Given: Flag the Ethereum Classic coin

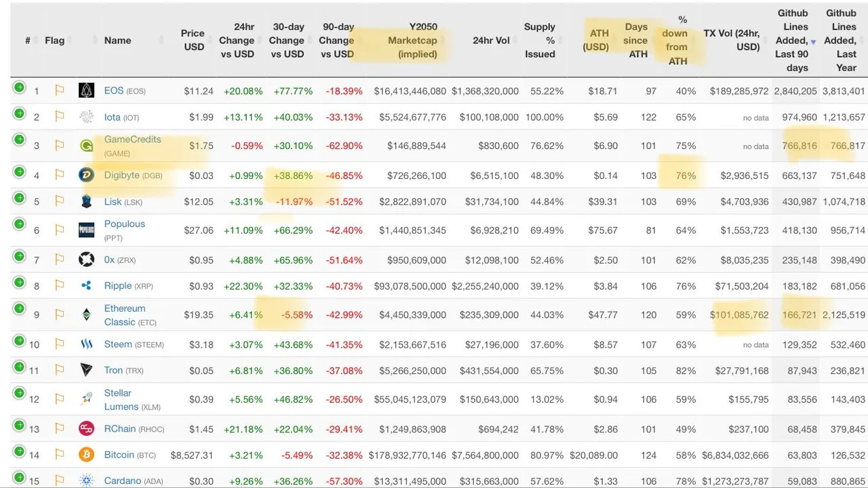Looking at the screenshot, I should coord(59,314).
